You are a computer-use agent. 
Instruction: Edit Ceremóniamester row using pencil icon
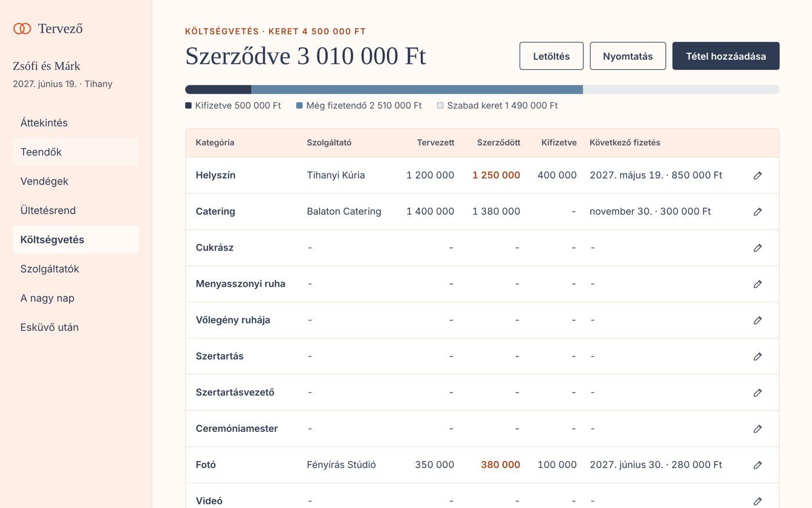coord(757,428)
